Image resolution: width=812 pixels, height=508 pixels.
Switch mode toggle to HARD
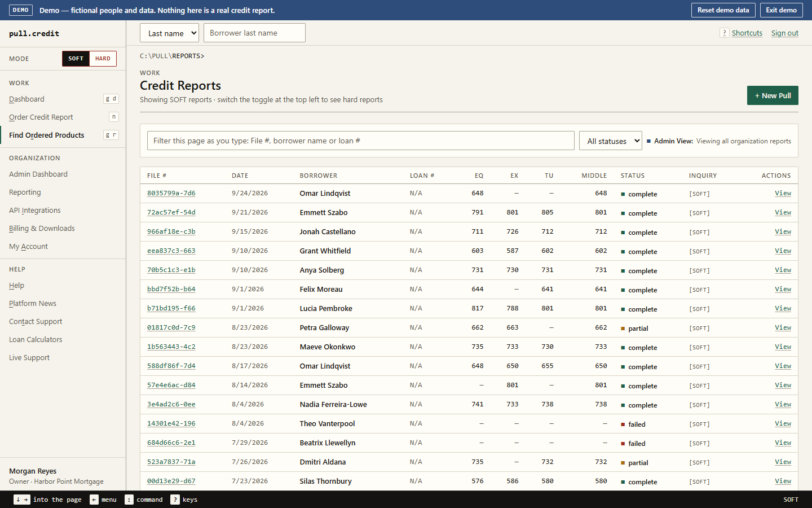(103, 59)
